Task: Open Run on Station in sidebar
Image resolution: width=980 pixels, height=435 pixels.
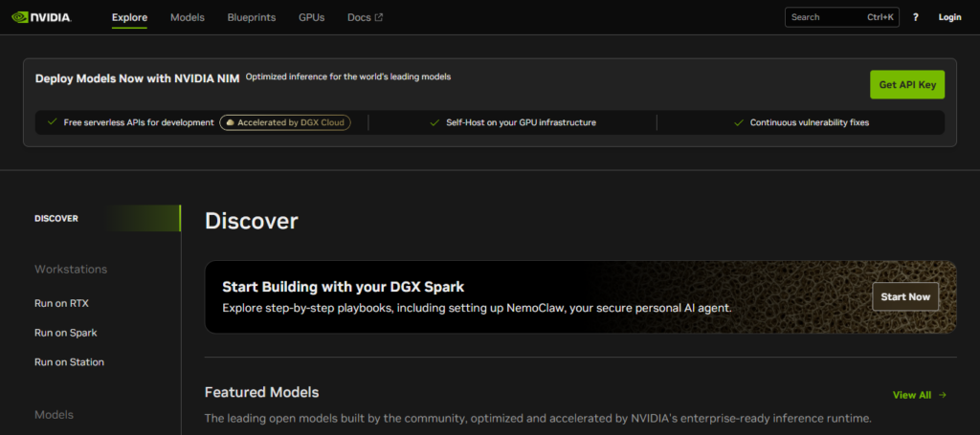Action: (x=69, y=362)
